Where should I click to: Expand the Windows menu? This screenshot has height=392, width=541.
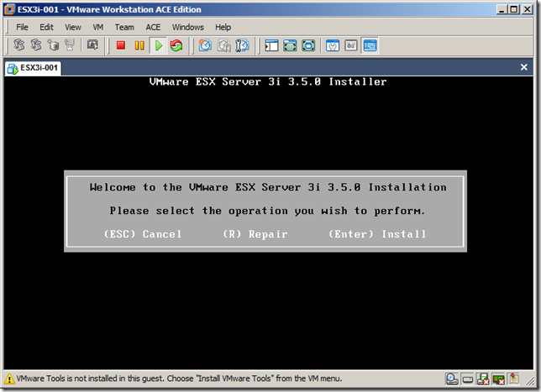[x=188, y=27]
